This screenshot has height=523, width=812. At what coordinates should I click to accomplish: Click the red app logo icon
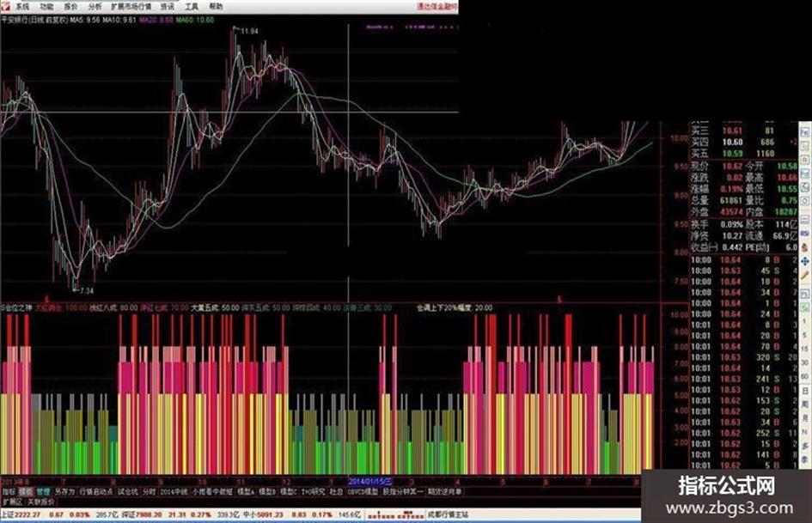5,6
